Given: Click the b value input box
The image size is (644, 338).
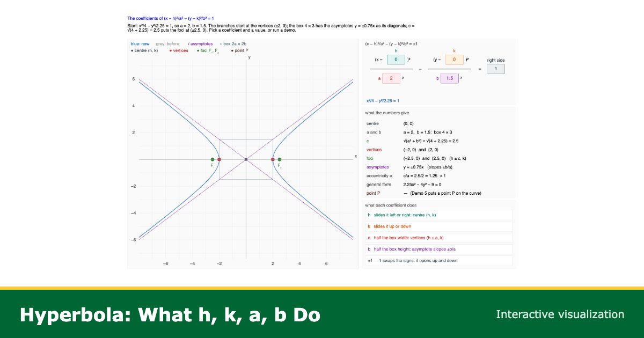Looking at the screenshot, I should [450, 78].
